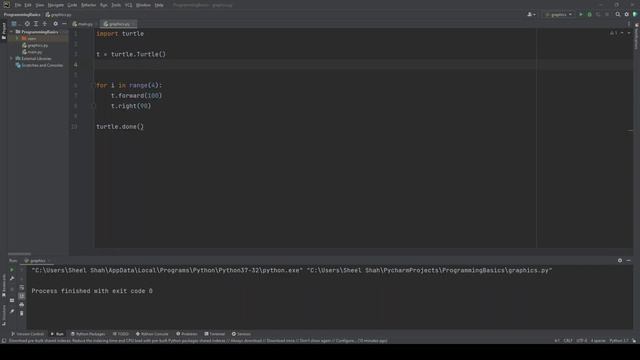Open Version Control tool window

point(27,334)
